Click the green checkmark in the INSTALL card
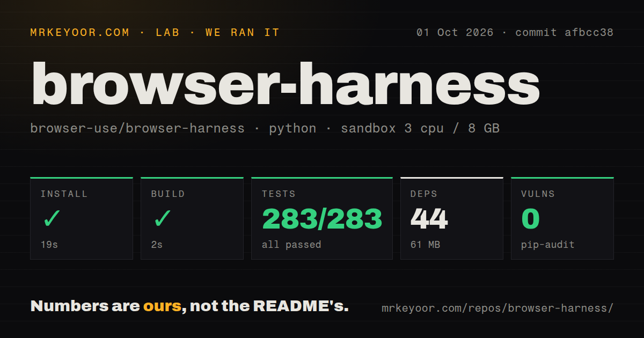The width and height of the screenshot is (644, 338). (x=52, y=219)
